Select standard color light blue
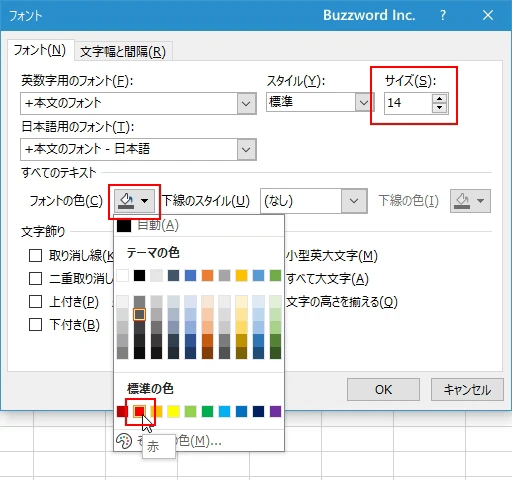This screenshot has height=480, width=512. coord(224,411)
